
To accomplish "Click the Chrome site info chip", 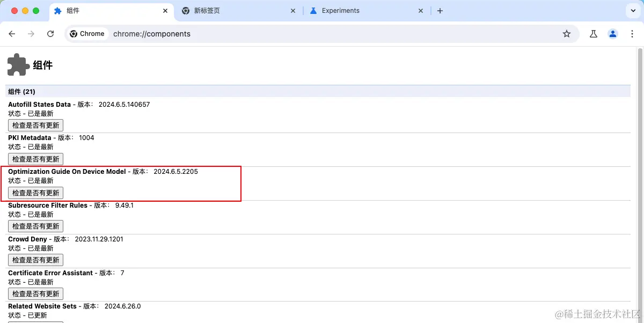I will pos(87,34).
